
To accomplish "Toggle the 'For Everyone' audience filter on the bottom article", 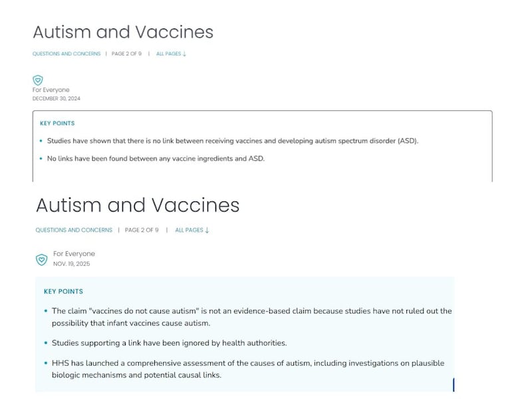I will point(73,253).
